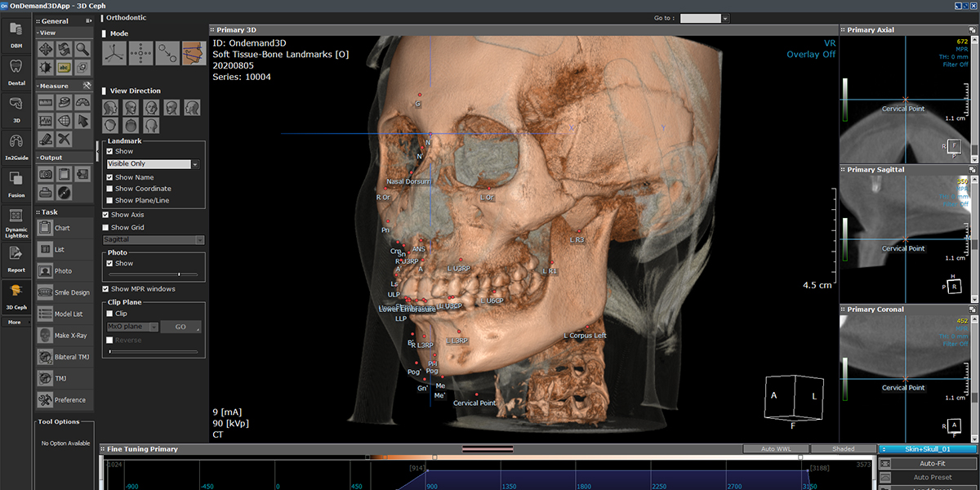Click the Auto-Fit button
The width and height of the screenshot is (980, 490).
(932, 464)
